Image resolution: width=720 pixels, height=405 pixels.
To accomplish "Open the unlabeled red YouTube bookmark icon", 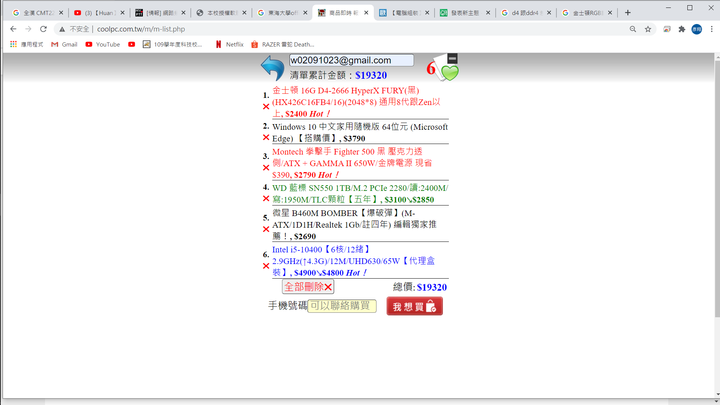I will [x=132, y=45].
